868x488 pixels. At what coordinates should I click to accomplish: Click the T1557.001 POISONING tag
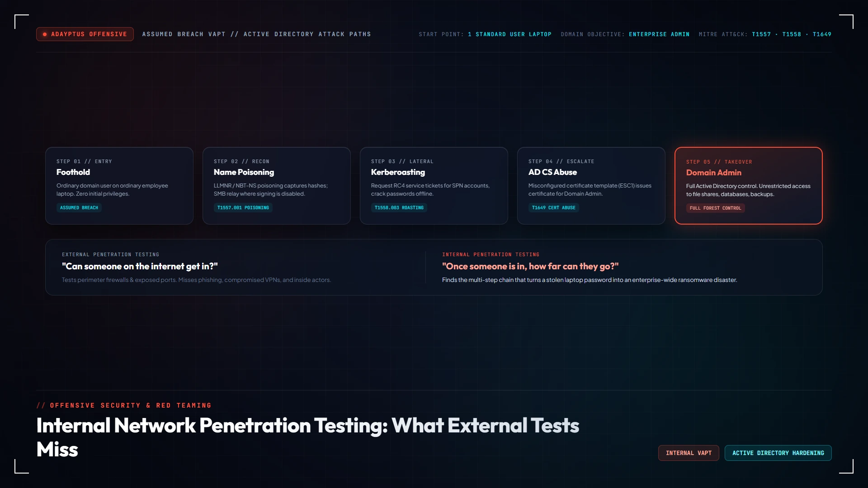pos(243,208)
